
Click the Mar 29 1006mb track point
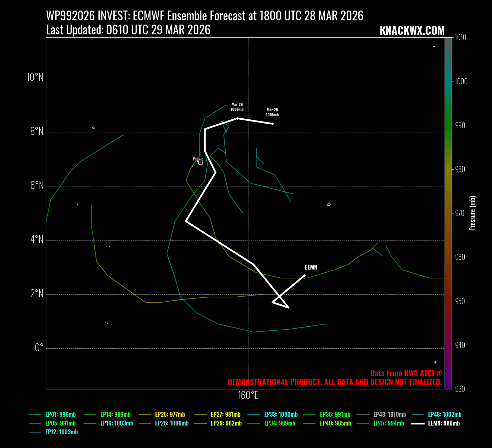pyautogui.click(x=237, y=118)
